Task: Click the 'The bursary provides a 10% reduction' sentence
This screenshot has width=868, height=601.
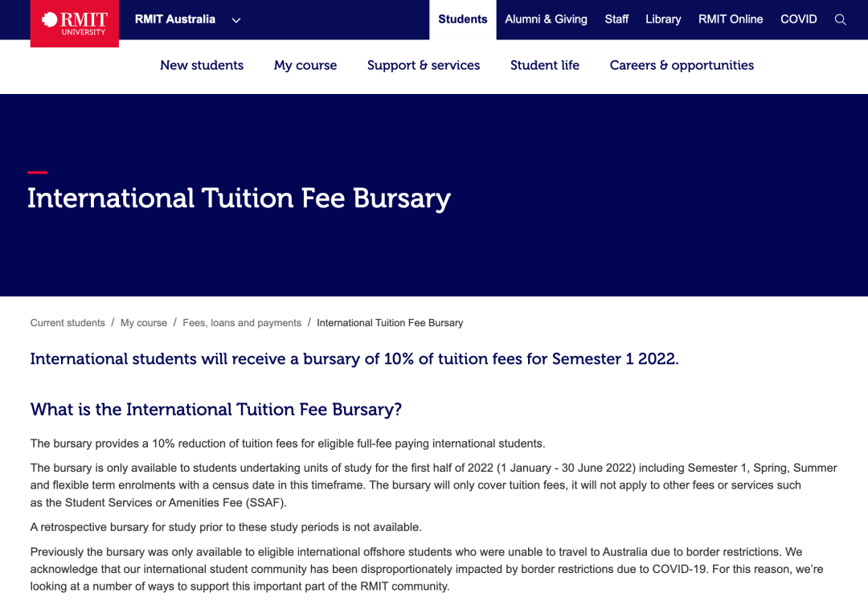Action: click(x=288, y=444)
